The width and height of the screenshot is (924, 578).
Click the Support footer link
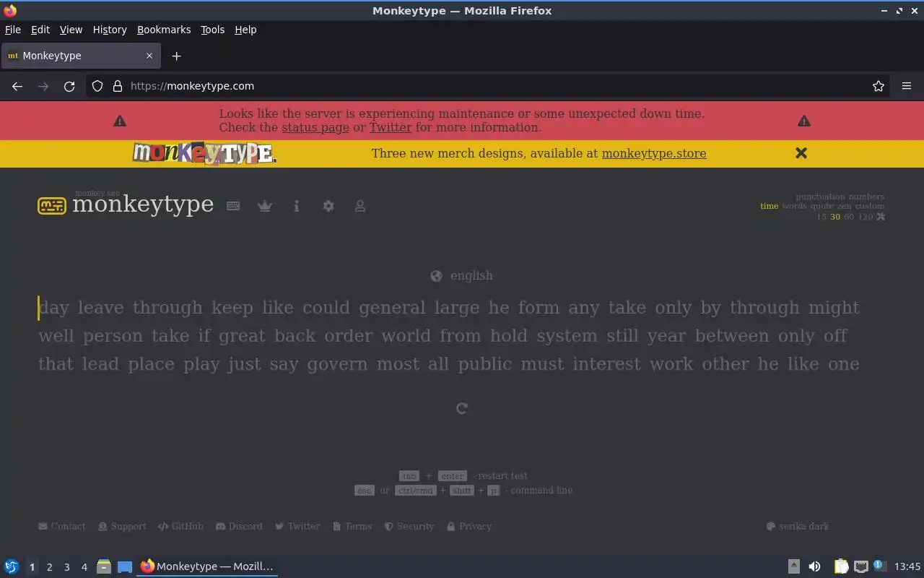[x=122, y=527]
